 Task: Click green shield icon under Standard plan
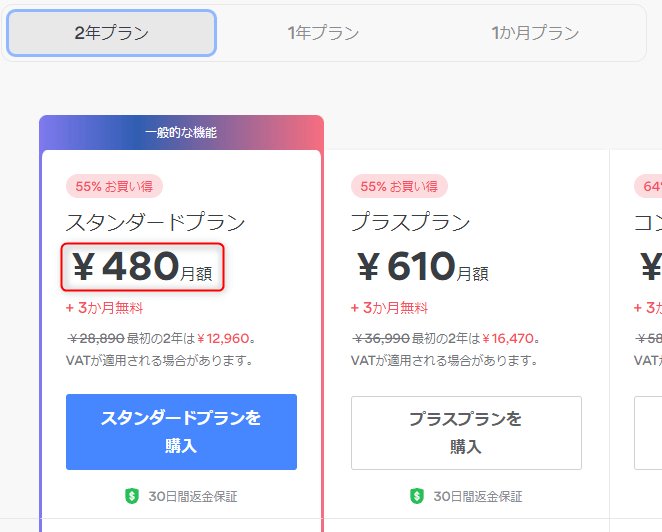[132, 496]
